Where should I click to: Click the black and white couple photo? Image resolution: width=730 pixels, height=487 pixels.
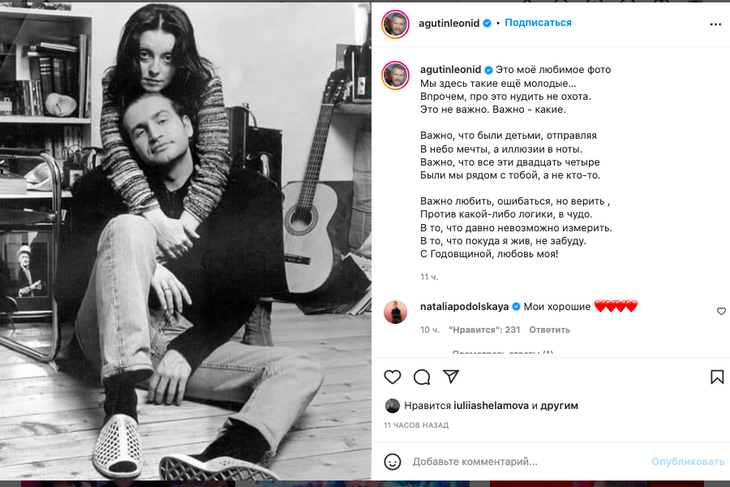point(185,241)
